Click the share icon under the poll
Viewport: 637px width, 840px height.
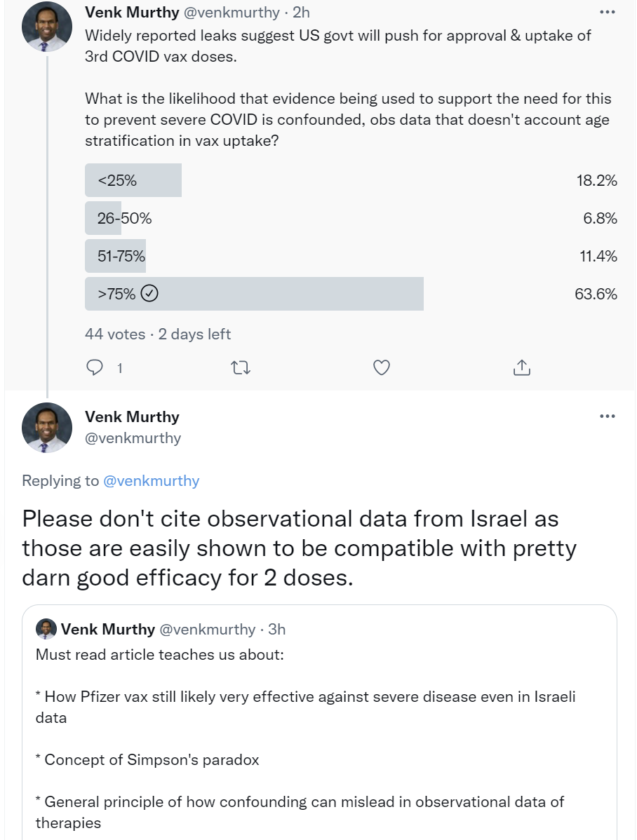coord(521,367)
